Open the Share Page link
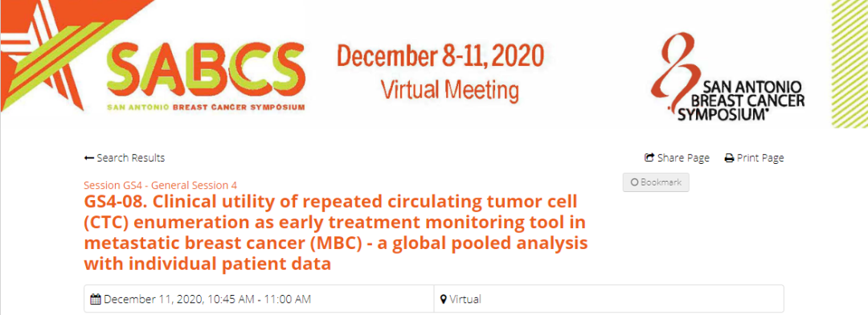 coord(678,158)
